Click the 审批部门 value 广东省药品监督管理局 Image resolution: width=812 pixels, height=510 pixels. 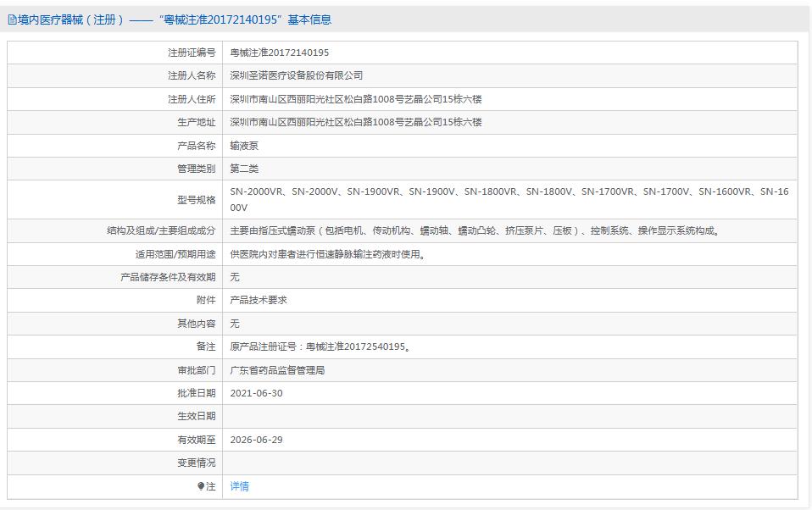277,370
